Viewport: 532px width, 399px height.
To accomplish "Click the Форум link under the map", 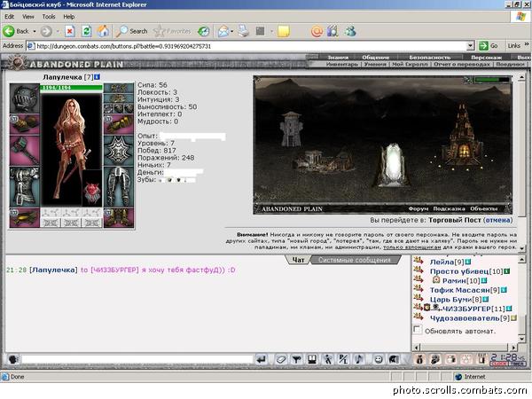I will (x=418, y=208).
